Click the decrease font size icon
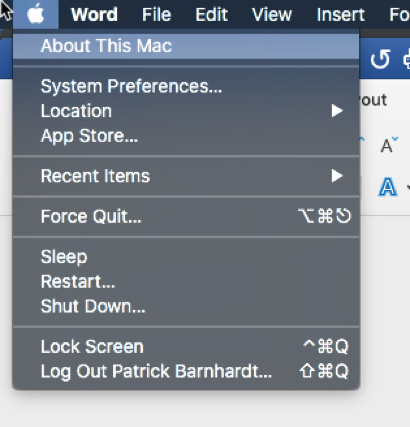 [x=389, y=144]
